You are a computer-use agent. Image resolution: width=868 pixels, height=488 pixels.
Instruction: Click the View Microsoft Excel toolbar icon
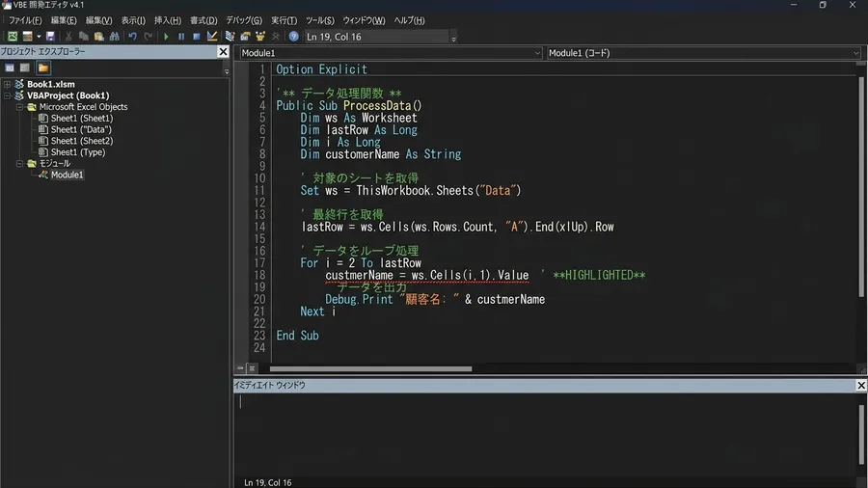[x=13, y=37]
